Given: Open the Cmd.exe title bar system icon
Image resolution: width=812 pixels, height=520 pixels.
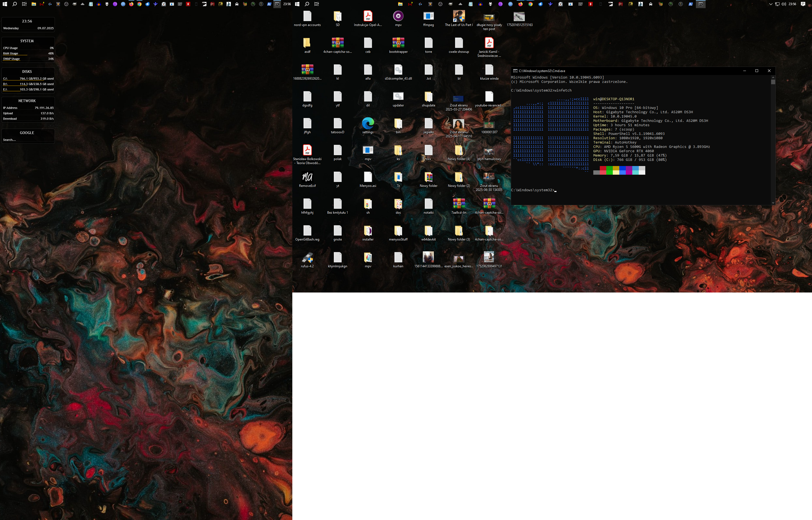Looking at the screenshot, I should [515, 71].
